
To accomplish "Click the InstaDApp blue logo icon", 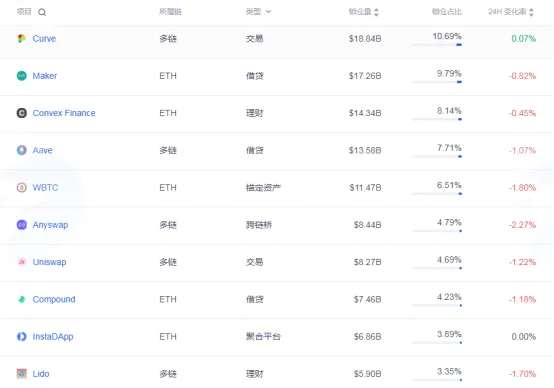I will click(22, 336).
